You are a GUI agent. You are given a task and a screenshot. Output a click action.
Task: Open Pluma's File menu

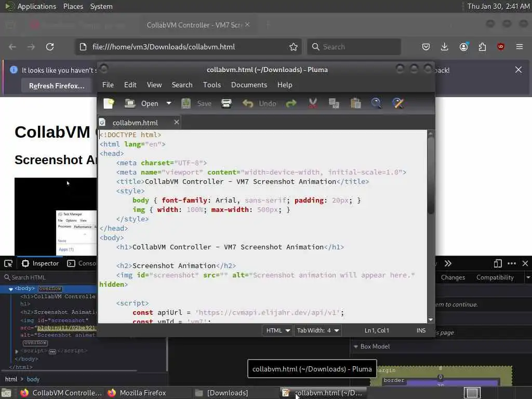[x=108, y=85]
